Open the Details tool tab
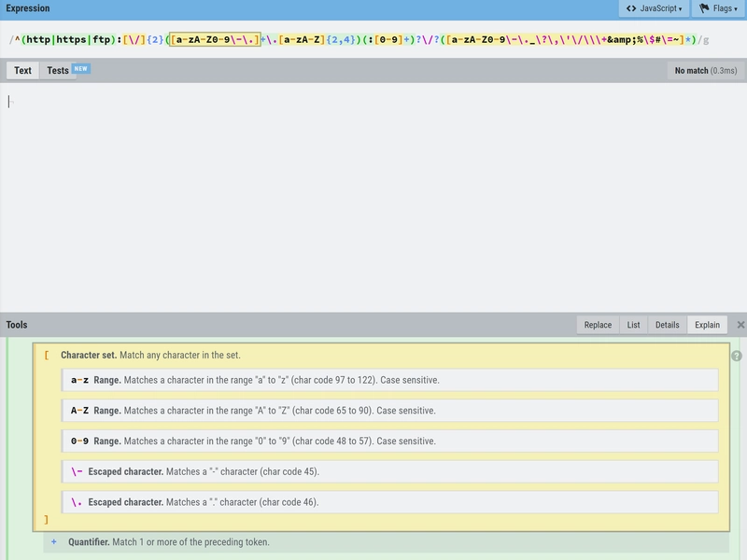Image resolution: width=747 pixels, height=560 pixels. (667, 325)
